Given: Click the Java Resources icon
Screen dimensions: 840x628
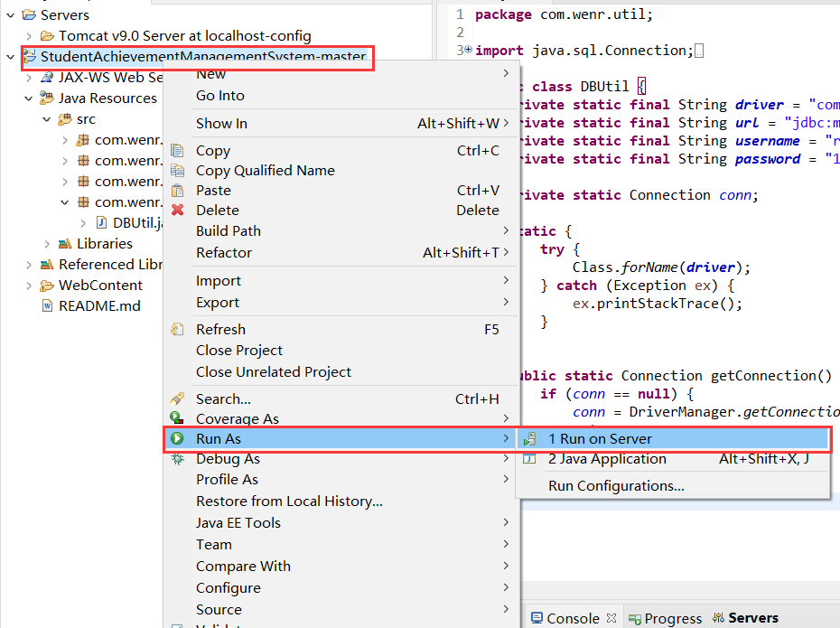Looking at the screenshot, I should pyautogui.click(x=47, y=98).
